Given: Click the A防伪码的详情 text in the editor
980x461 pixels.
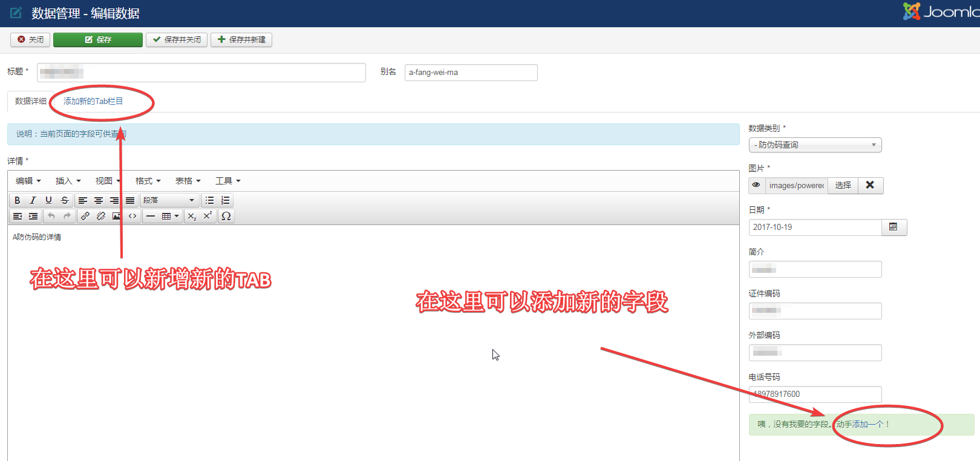Looking at the screenshot, I should coord(37,237).
